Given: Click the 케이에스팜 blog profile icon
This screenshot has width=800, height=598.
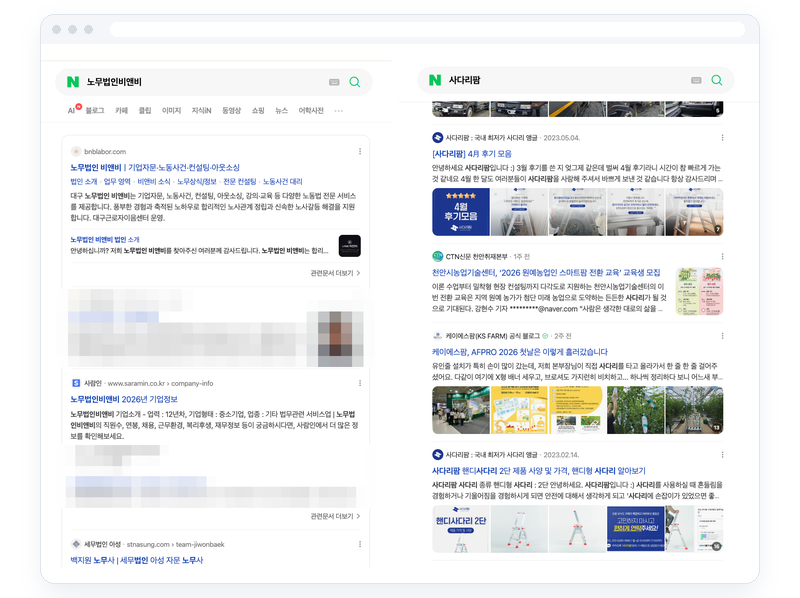Looking at the screenshot, I should pyautogui.click(x=438, y=336).
